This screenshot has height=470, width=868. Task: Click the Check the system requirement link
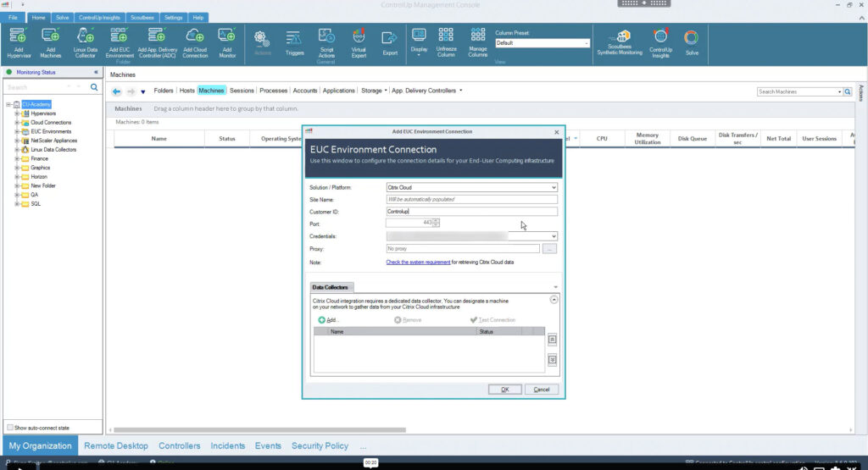tap(418, 263)
